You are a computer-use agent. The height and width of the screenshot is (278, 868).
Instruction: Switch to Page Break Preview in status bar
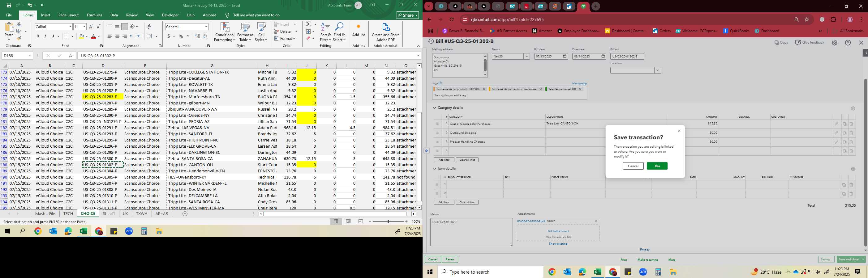[x=361, y=221]
